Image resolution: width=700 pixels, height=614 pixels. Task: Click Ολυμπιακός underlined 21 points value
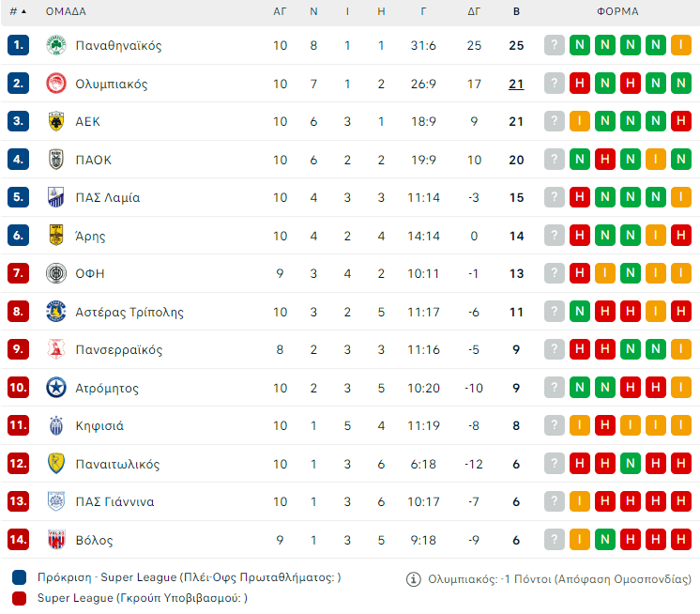pos(516,84)
